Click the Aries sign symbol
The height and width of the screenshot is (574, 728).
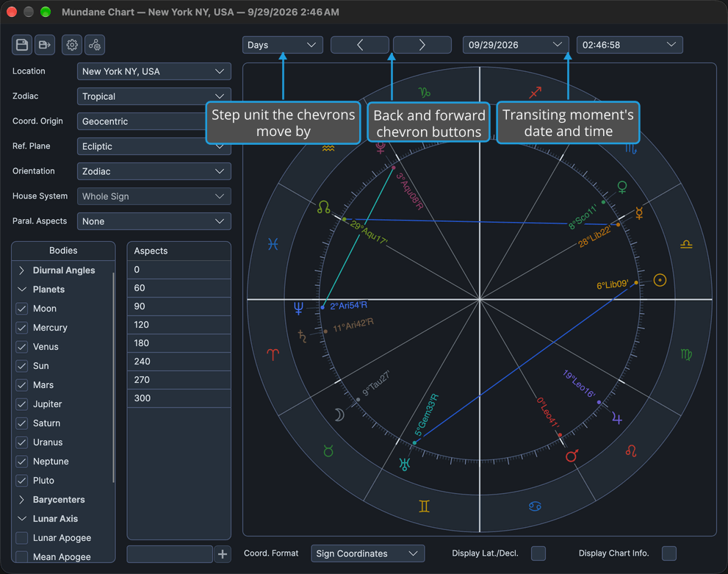coord(273,355)
